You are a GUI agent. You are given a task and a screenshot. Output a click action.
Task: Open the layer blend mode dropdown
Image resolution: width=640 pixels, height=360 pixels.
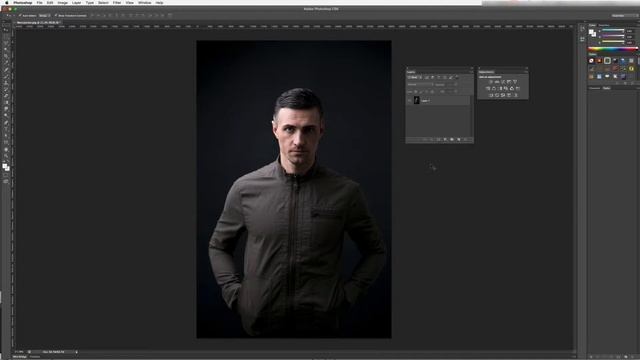click(420, 84)
